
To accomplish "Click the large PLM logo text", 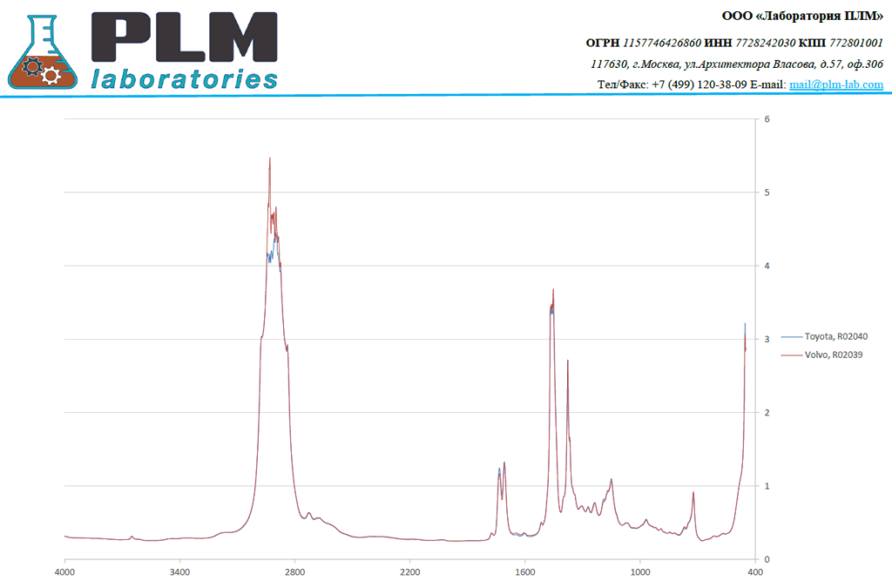I will (x=185, y=37).
